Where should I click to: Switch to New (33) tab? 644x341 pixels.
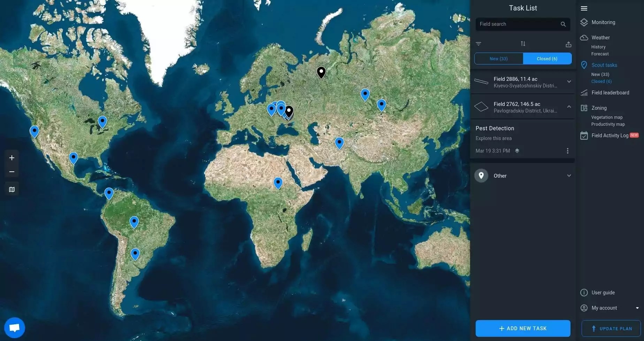click(x=499, y=59)
